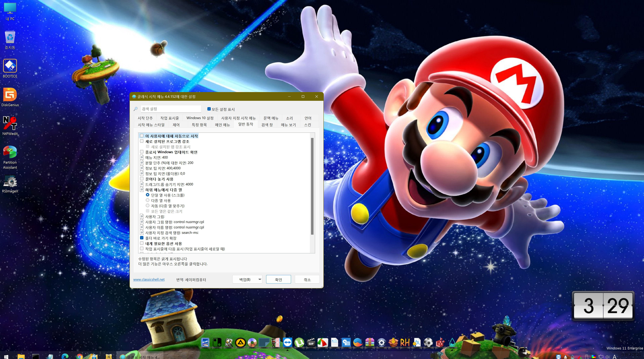Launch AIMP yellow triangle dock icon

tap(240, 342)
